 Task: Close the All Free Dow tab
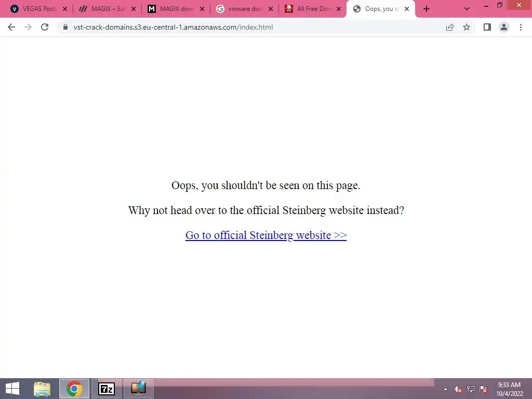coord(339,9)
